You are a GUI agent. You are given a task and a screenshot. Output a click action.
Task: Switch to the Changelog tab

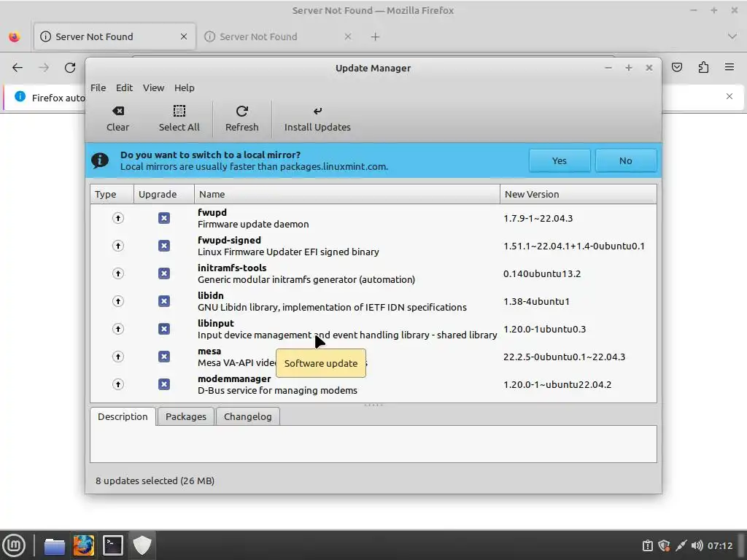pyautogui.click(x=248, y=416)
